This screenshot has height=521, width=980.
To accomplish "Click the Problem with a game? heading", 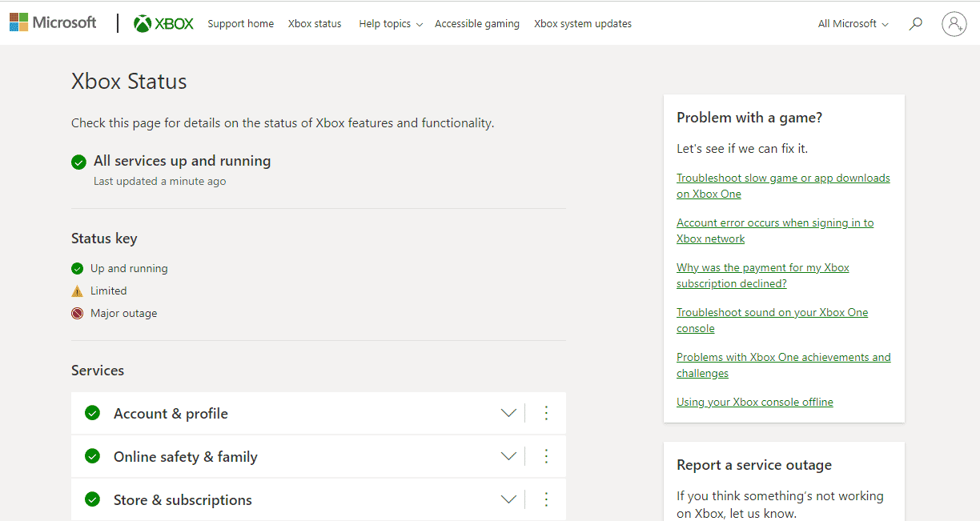I will coord(749,118).
